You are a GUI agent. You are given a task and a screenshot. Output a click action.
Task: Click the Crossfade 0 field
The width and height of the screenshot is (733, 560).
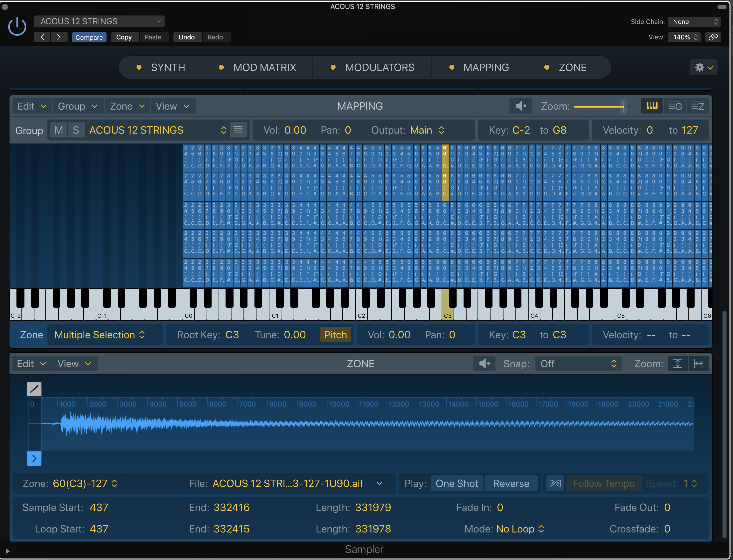[667, 529]
